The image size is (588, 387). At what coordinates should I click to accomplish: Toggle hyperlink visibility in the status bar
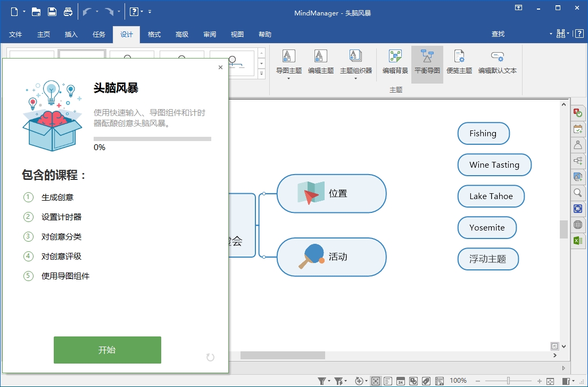pyautogui.click(x=413, y=381)
